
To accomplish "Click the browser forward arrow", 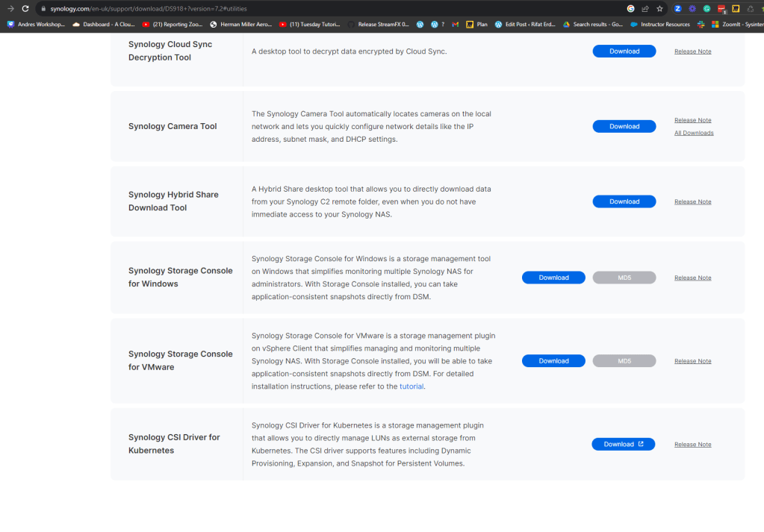I will (x=10, y=9).
